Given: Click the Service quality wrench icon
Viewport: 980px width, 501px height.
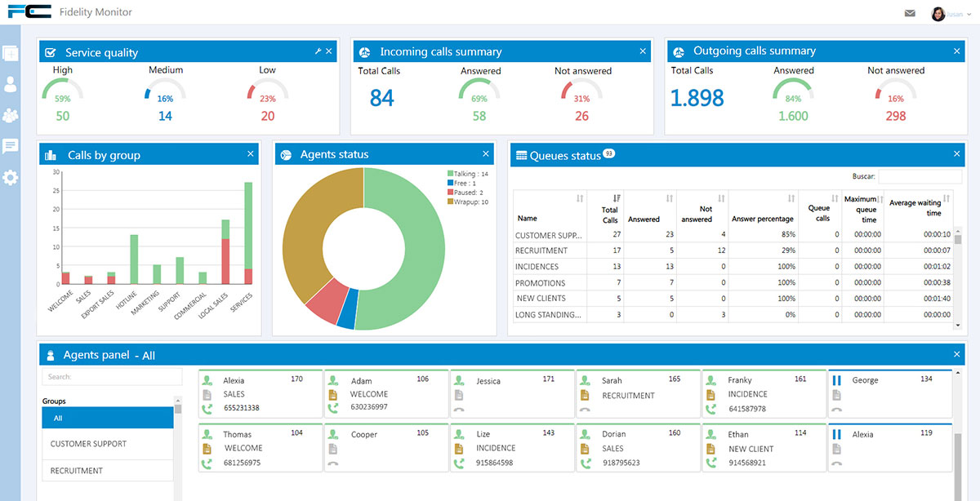Looking at the screenshot, I should [318, 51].
